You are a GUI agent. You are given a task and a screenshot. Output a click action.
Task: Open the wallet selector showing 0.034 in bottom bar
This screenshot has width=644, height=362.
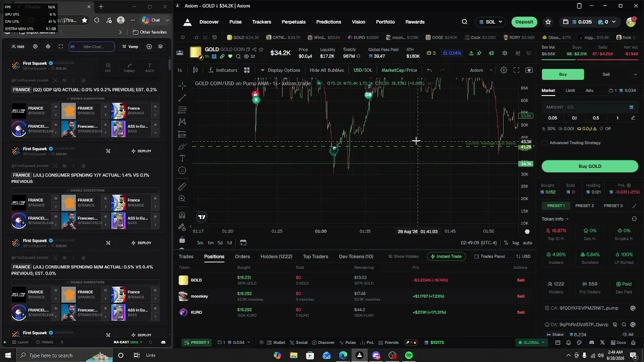click(233, 343)
